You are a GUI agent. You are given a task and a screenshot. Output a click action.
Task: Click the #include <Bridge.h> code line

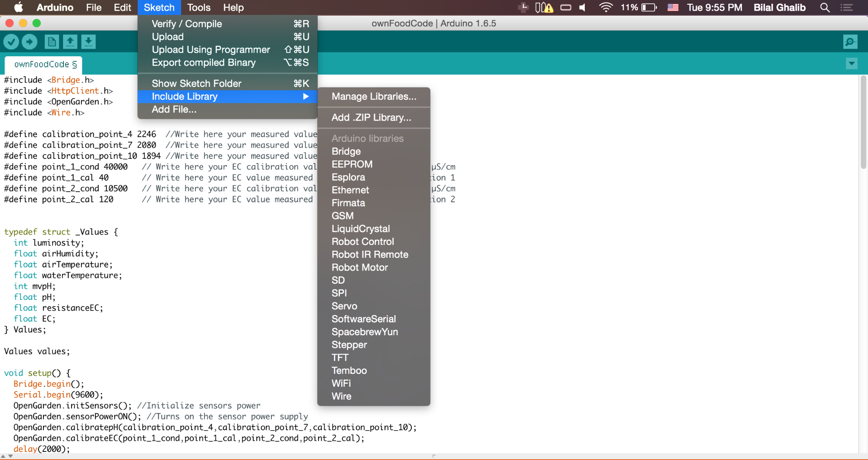(x=49, y=80)
